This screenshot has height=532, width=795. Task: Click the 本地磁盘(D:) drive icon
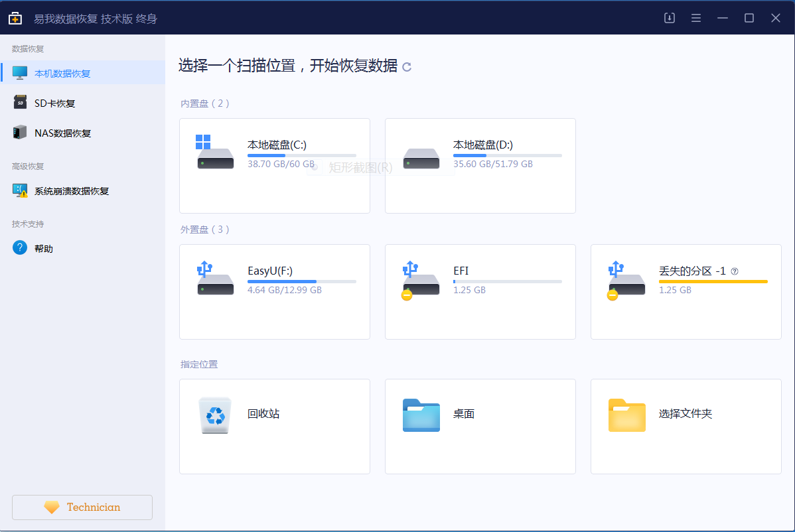pyautogui.click(x=421, y=158)
